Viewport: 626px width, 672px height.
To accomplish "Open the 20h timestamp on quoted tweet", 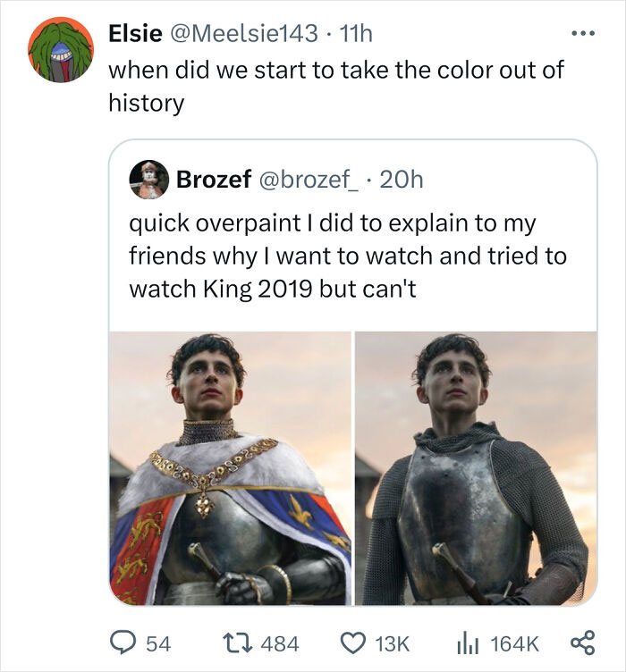I will click(402, 180).
